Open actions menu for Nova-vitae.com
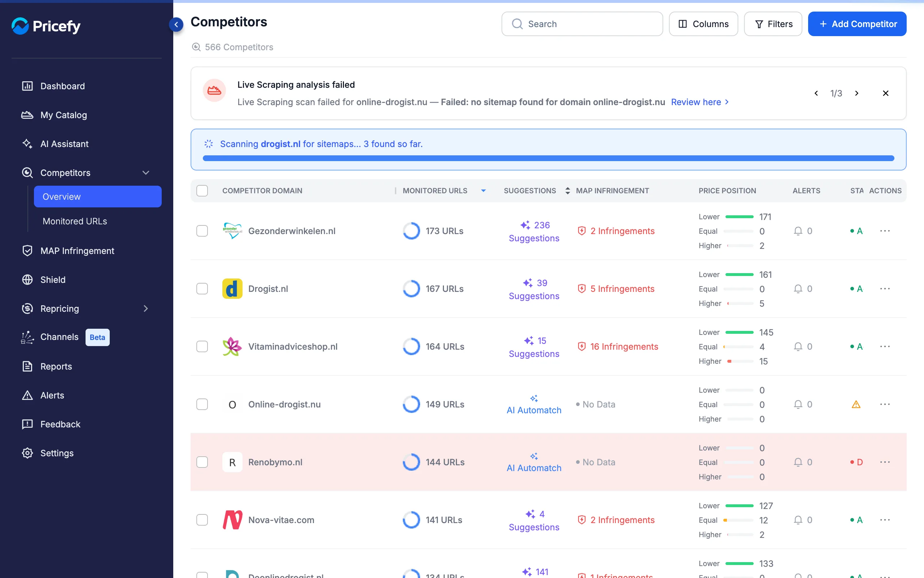924x578 pixels. pos(885,520)
